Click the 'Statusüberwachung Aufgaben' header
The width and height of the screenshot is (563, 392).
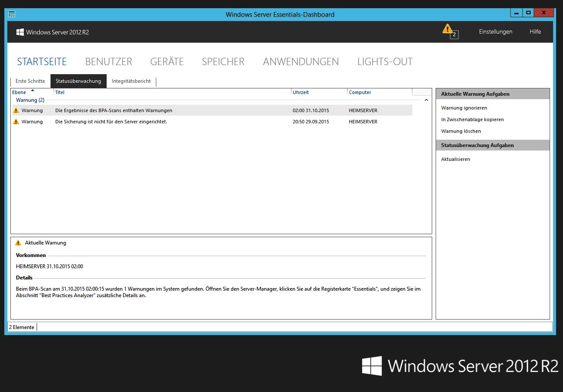493,145
